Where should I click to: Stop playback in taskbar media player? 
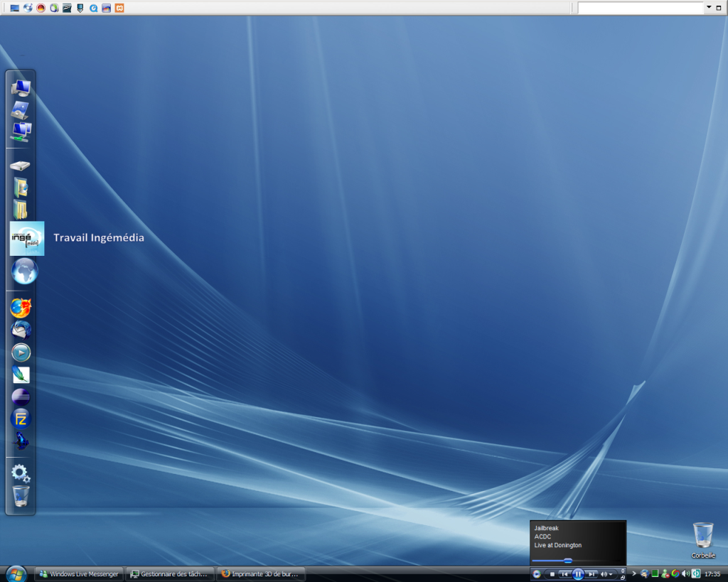coord(552,574)
